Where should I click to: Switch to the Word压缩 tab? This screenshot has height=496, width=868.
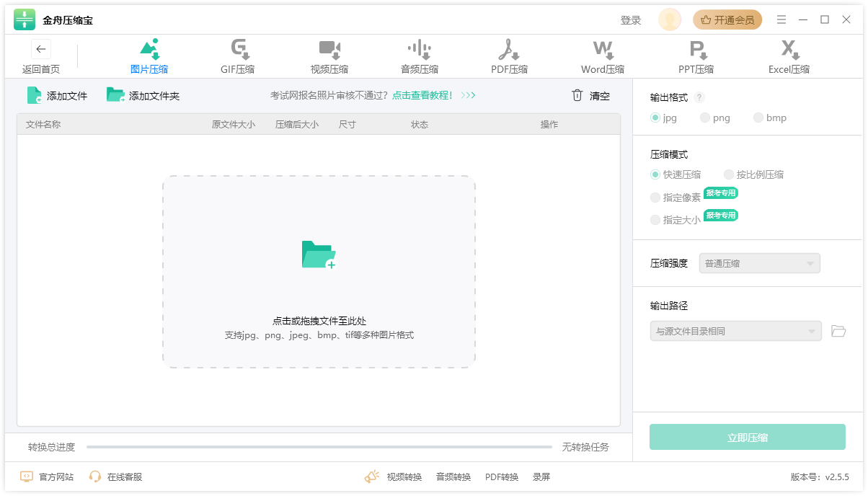(x=603, y=58)
